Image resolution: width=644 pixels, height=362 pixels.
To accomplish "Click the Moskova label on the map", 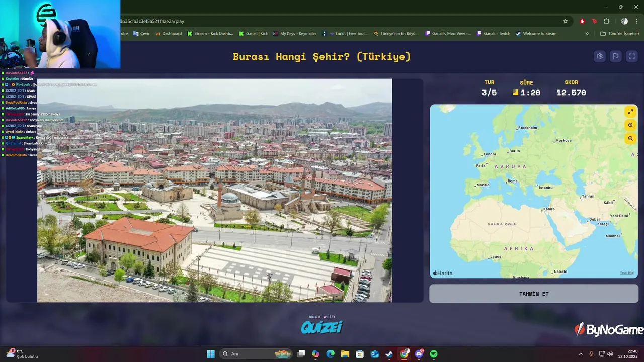I will pos(563,140).
